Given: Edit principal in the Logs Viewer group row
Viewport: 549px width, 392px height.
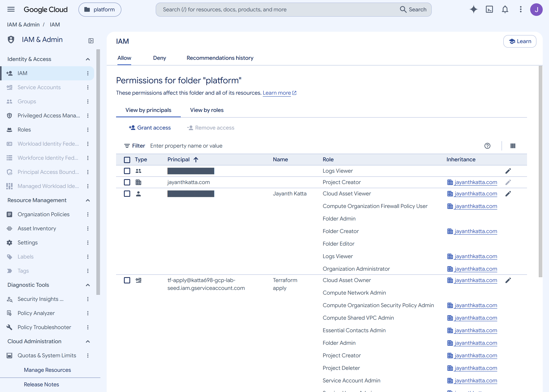Looking at the screenshot, I should 508,171.
